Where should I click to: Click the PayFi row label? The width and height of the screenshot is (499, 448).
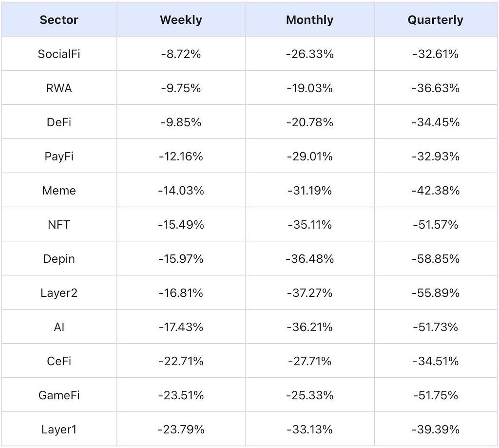coord(59,156)
